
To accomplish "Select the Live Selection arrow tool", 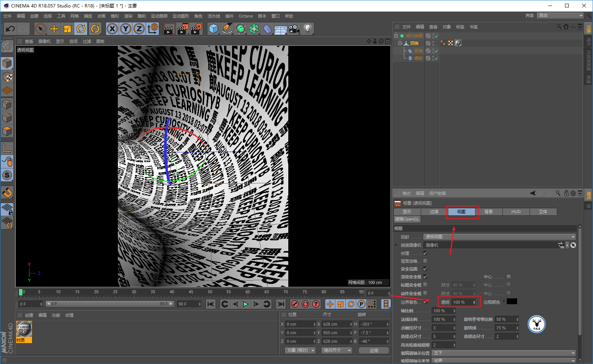I will (41, 29).
